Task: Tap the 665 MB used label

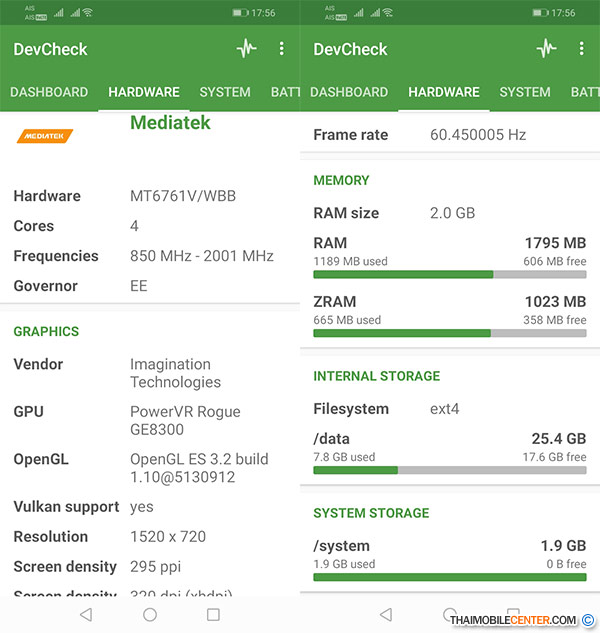Action: pos(347,320)
